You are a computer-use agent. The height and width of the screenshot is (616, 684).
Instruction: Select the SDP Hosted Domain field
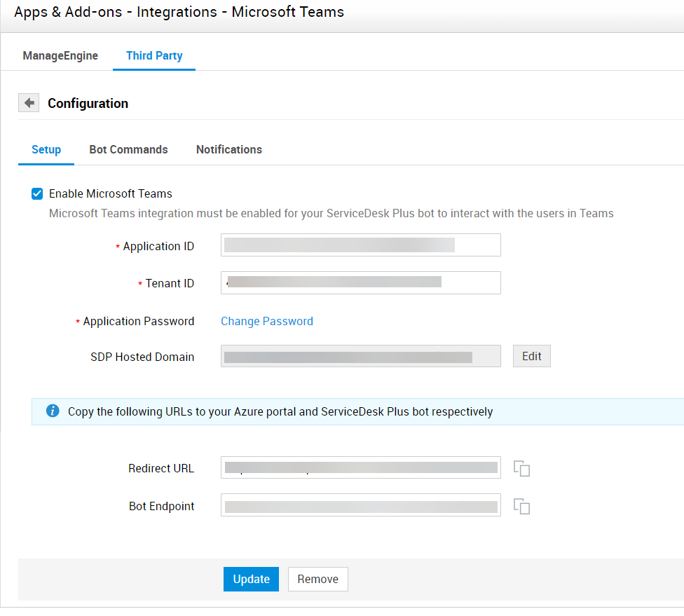tap(360, 356)
